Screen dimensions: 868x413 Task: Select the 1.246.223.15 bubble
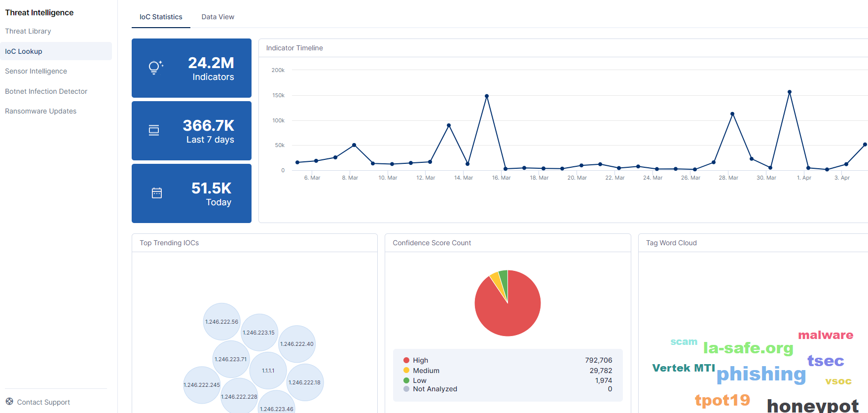point(259,333)
